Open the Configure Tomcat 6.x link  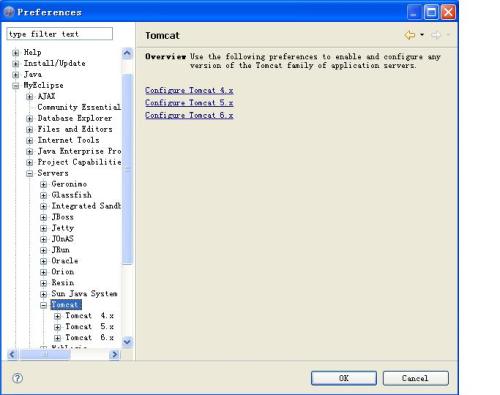click(x=189, y=115)
